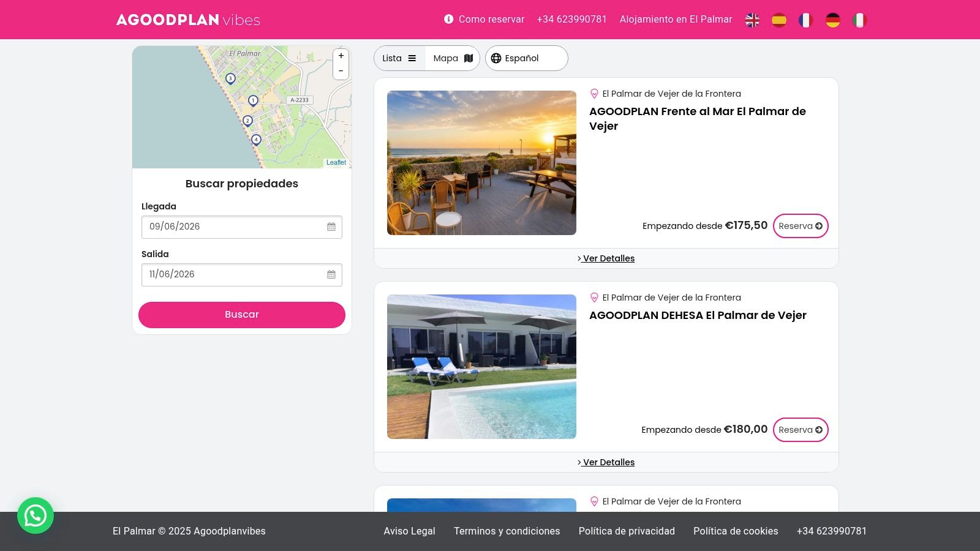Open AGOODPLAN DEHESA El Palmar de Vejer title
980x551 pixels.
[698, 315]
